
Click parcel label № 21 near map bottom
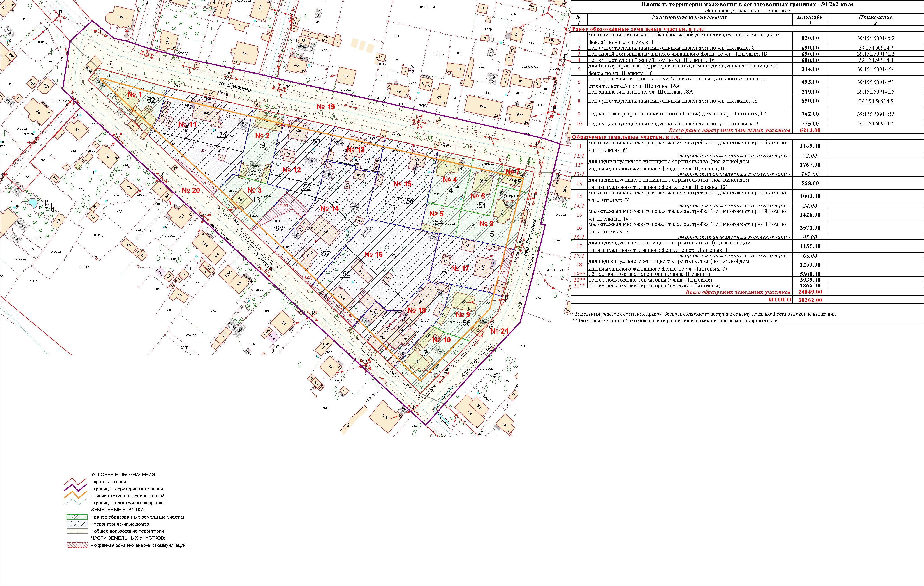499,331
